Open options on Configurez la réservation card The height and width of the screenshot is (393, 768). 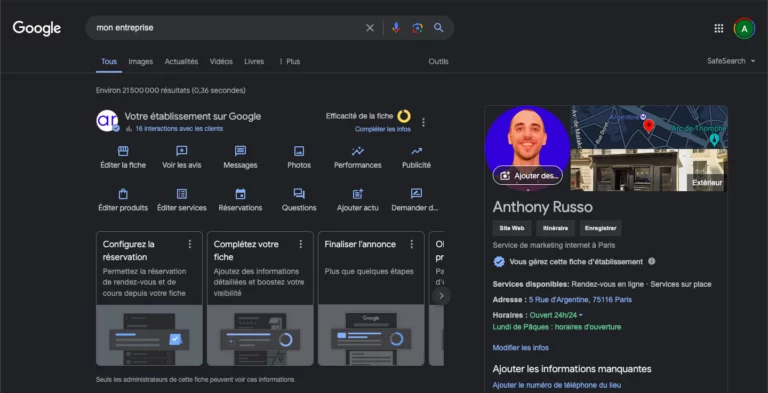click(190, 244)
